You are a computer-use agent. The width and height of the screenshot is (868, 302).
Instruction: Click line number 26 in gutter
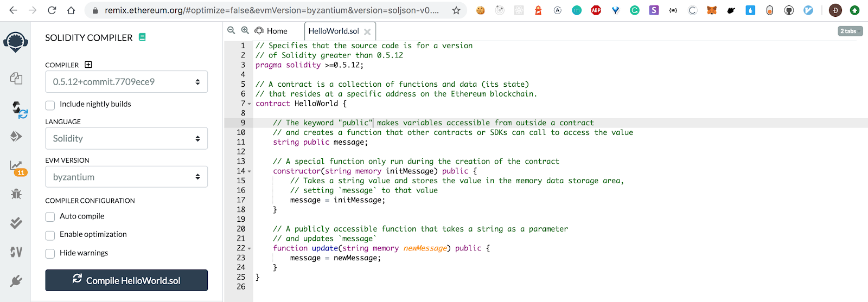(241, 287)
